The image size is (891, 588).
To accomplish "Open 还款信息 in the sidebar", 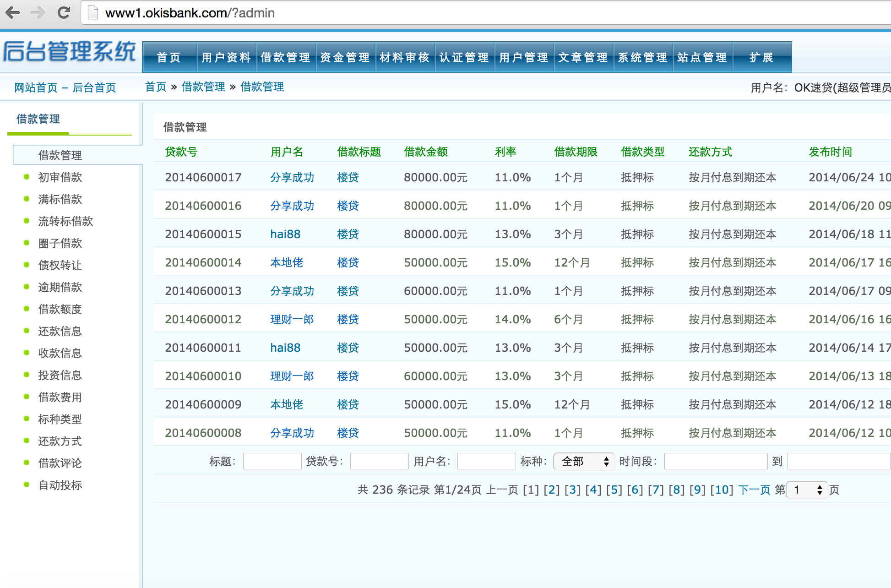I will 60,331.
